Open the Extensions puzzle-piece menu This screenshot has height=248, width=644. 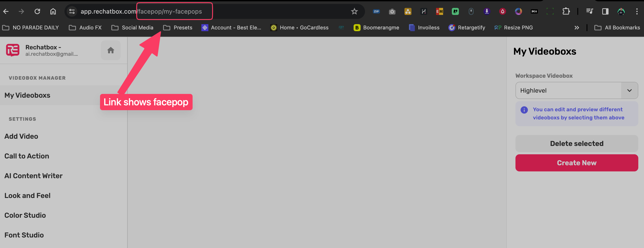[566, 11]
